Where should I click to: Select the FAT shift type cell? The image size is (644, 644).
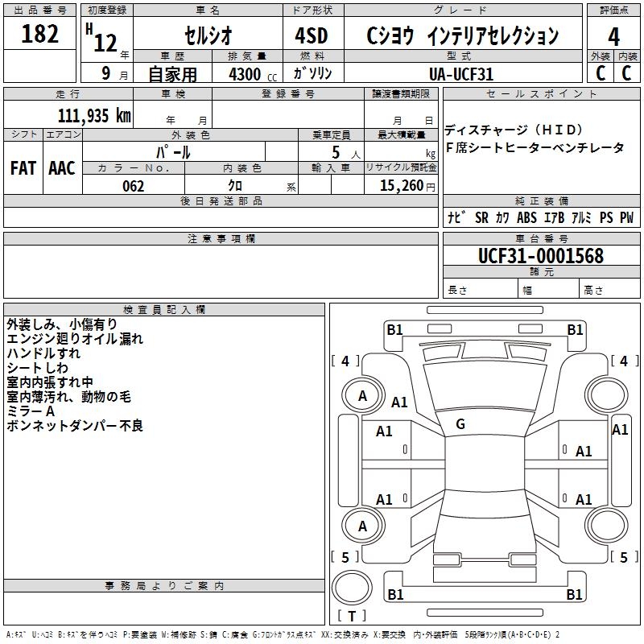point(23,168)
